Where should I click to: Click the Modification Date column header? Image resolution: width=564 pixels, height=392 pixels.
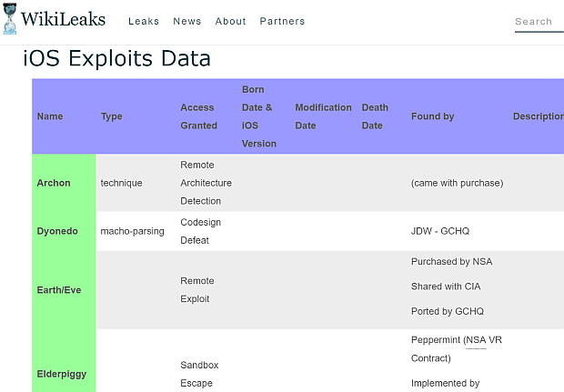point(323,116)
